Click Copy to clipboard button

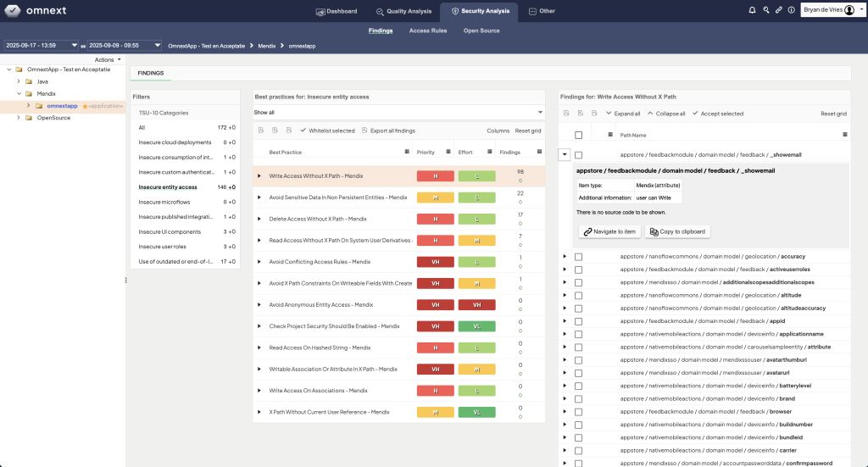click(x=677, y=231)
